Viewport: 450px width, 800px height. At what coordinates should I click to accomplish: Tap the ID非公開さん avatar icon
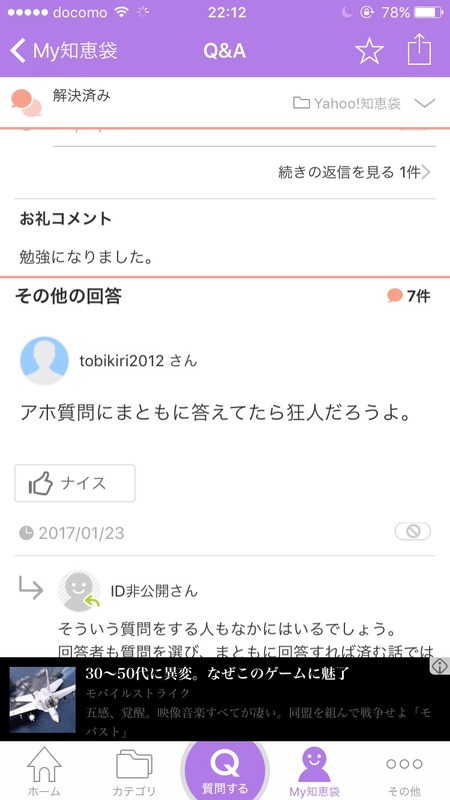tap(79, 591)
